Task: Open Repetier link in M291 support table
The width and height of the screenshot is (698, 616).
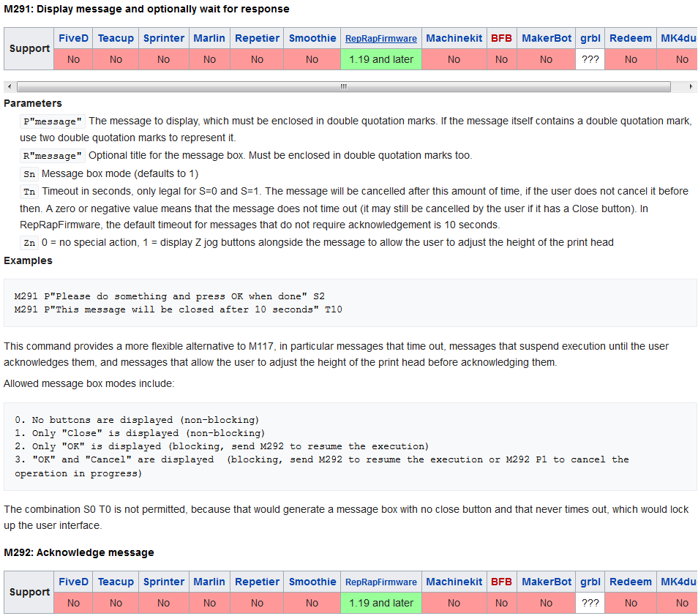Action: pos(257,38)
